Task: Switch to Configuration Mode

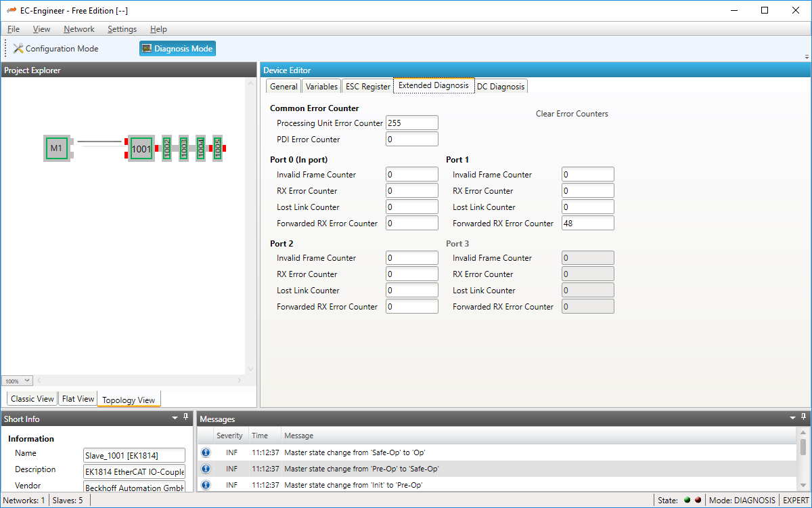Action: click(56, 49)
